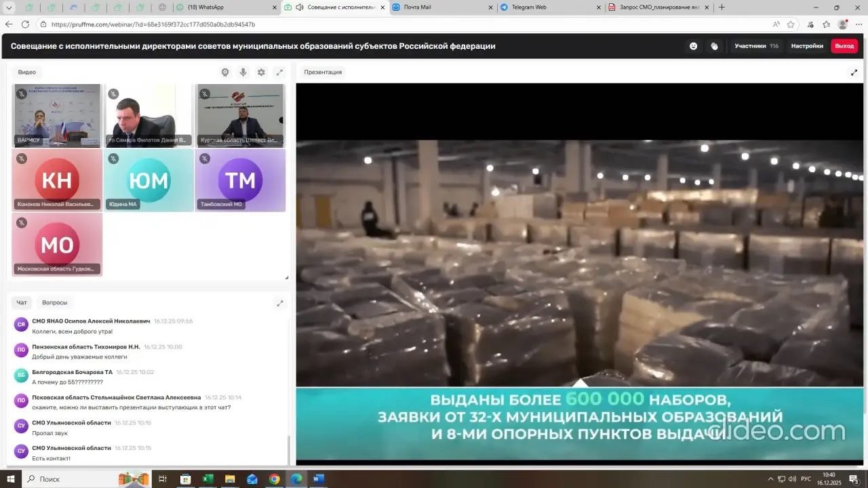Switch to the Telegram Web browser tab
This screenshot has height=488, width=868.
point(549,7)
